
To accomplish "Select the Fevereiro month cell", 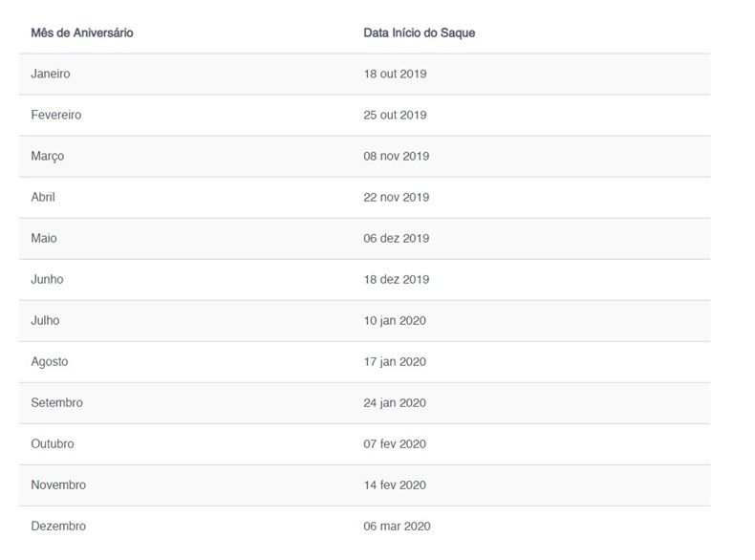I will point(56,115).
